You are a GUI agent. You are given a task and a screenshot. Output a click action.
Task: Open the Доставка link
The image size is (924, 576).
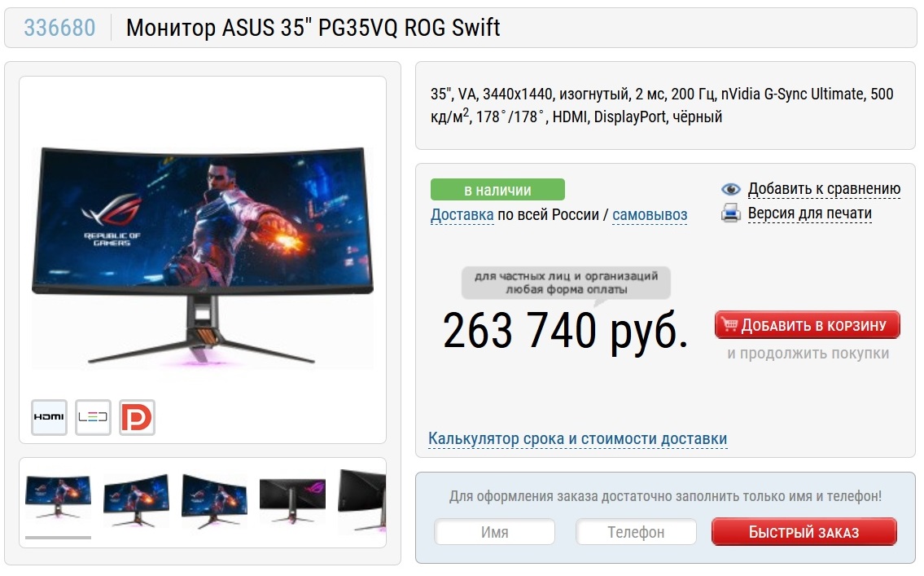tap(462, 214)
